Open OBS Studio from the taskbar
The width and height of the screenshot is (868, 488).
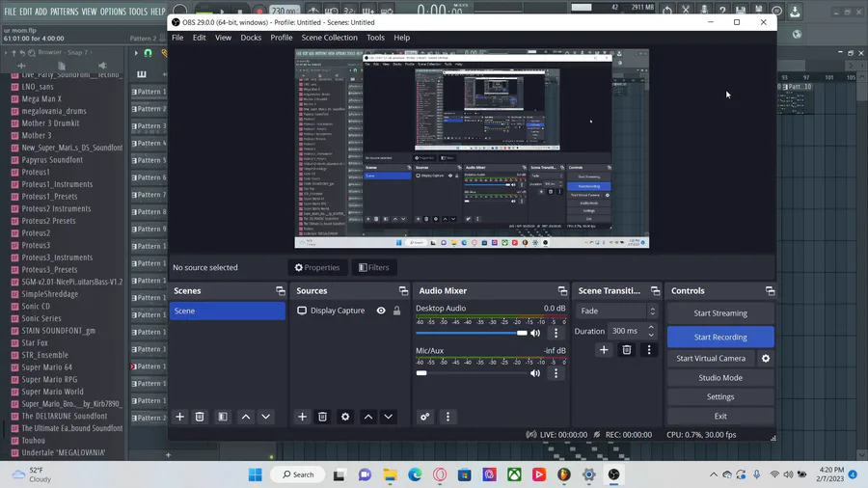pos(614,474)
